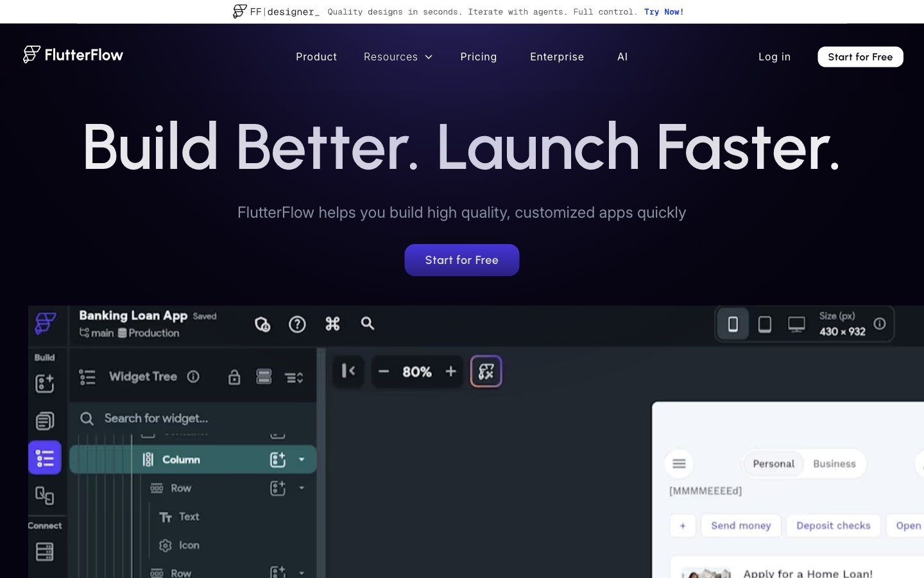Viewport: 924px width, 578px height.
Task: Select the tablet device preview
Action: (x=765, y=324)
